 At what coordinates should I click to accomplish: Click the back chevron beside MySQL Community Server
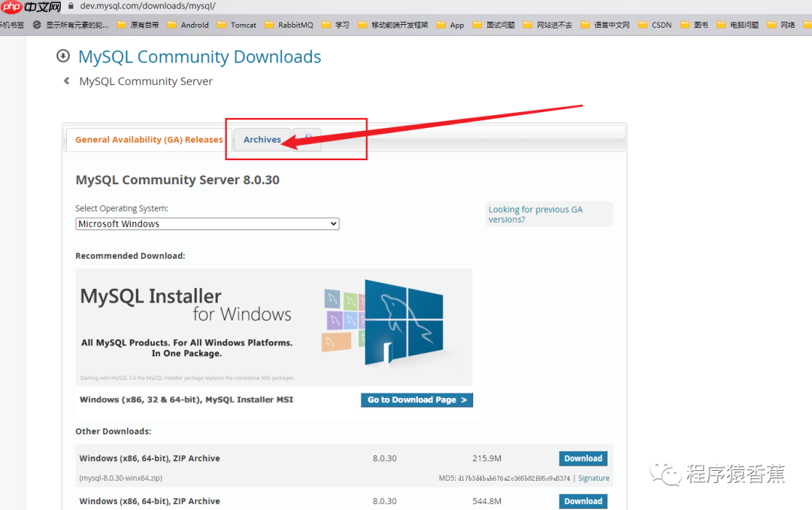[x=65, y=80]
